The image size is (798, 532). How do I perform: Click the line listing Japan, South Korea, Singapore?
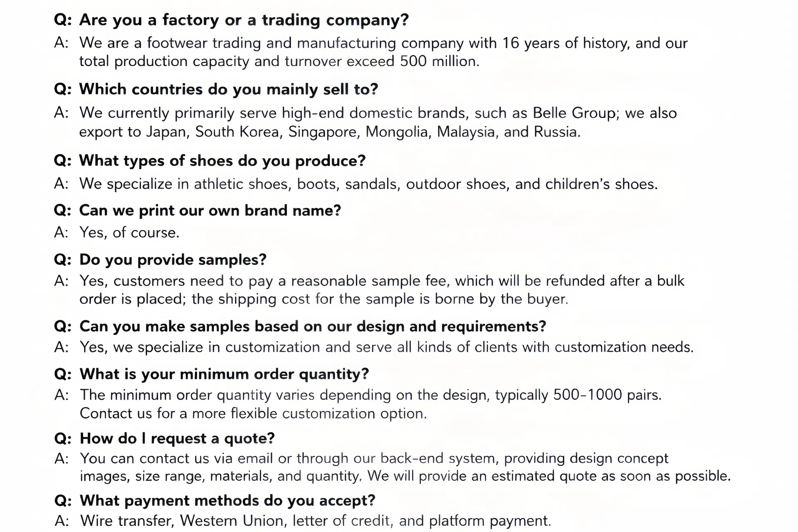point(330,132)
